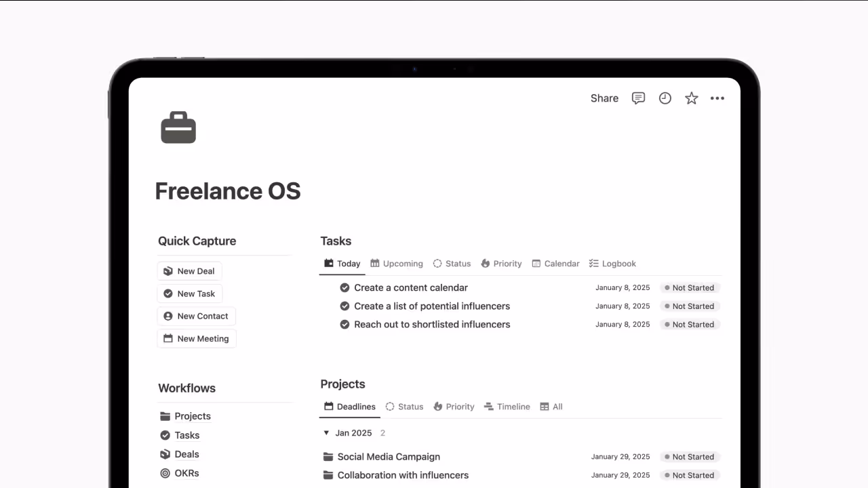This screenshot has height=488, width=868.
Task: Click the Share button
Action: tap(604, 98)
